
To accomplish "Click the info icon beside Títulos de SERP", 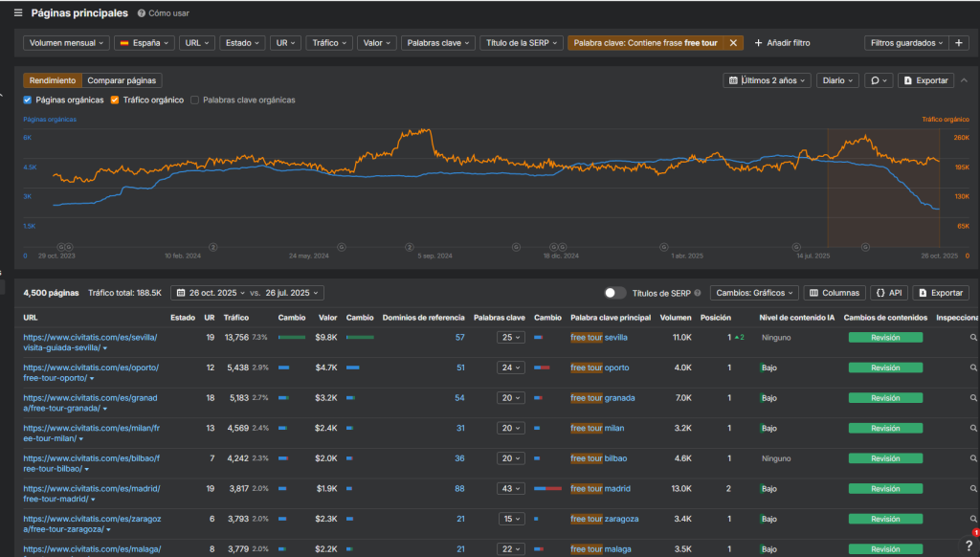I will (698, 294).
